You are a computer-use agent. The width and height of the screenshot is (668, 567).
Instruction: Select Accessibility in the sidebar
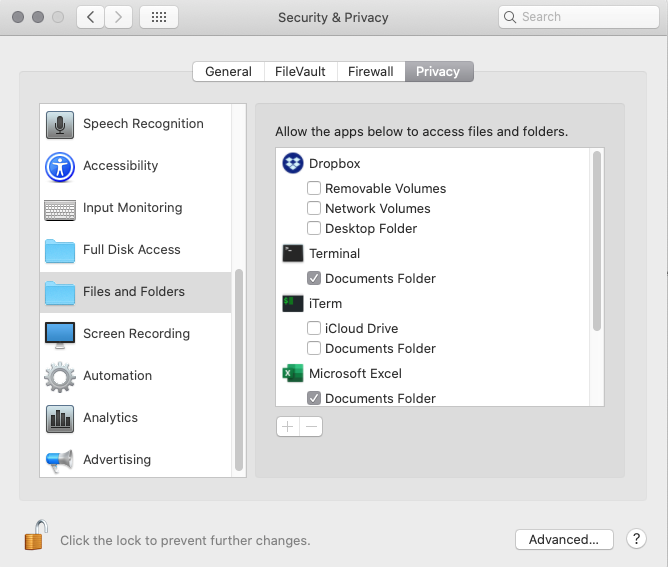[135, 167]
